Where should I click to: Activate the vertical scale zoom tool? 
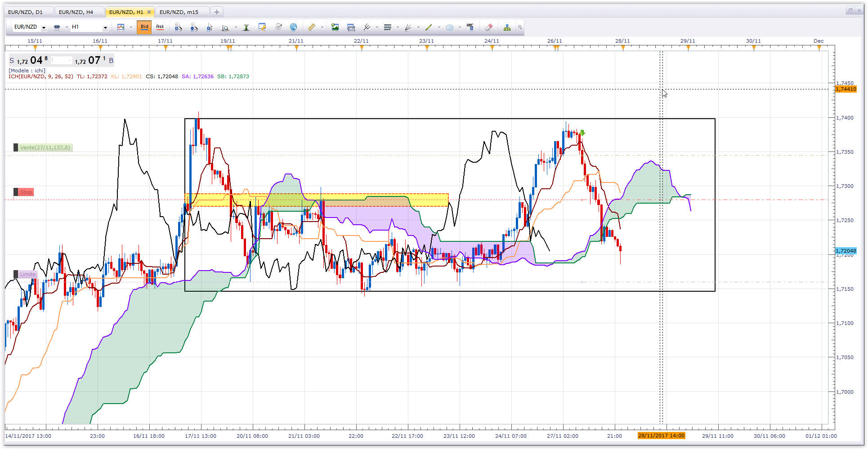225,27
